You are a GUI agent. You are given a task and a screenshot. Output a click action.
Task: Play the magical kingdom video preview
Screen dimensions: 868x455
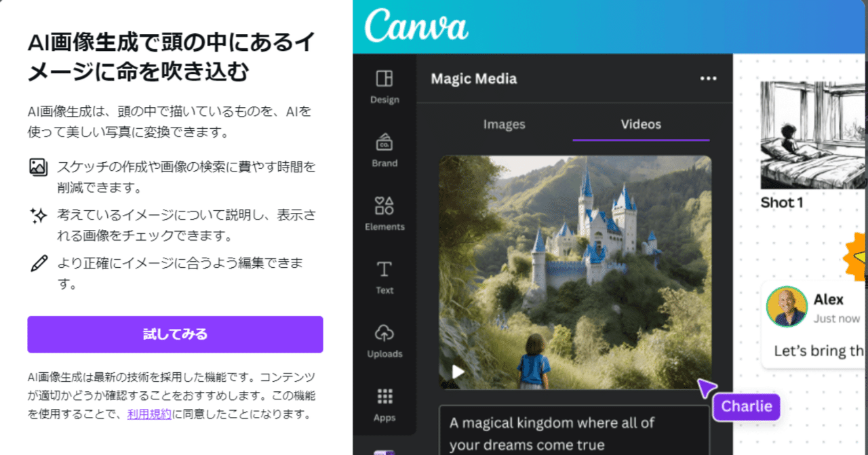(457, 372)
